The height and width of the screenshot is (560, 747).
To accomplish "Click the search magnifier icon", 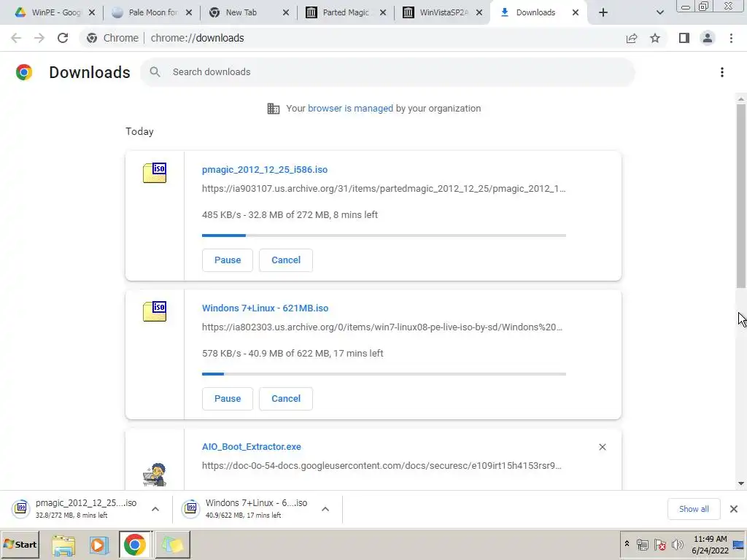I will pyautogui.click(x=155, y=72).
